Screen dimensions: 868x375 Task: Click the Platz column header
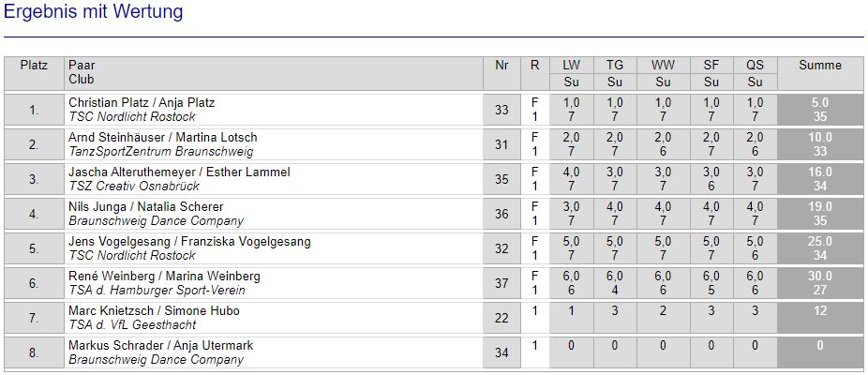tap(34, 66)
